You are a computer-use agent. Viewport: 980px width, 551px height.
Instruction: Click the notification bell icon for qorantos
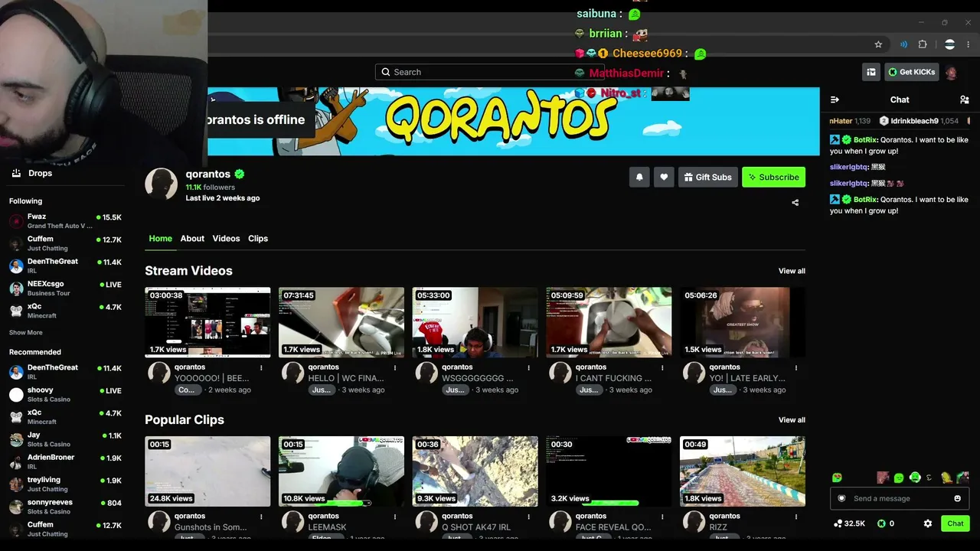[639, 177]
